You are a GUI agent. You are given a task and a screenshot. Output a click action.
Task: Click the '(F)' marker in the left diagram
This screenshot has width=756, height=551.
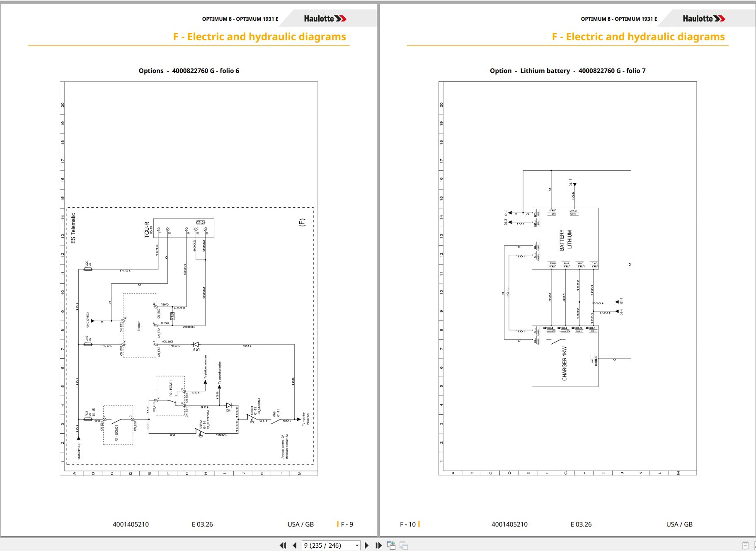click(302, 222)
